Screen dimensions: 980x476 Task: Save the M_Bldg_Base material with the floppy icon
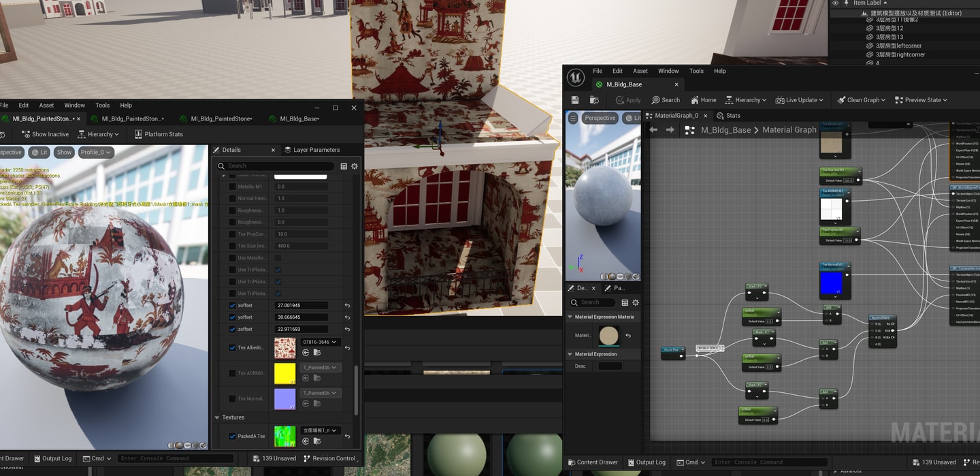575,100
